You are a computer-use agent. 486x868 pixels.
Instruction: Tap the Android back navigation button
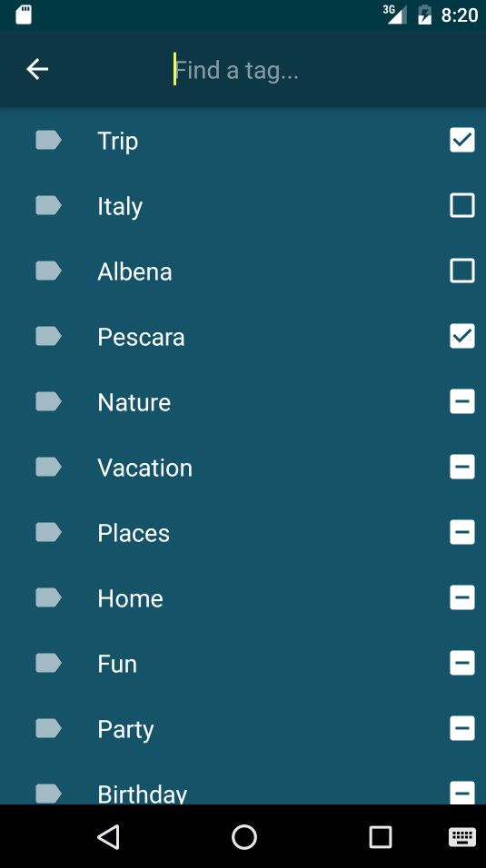tap(109, 837)
